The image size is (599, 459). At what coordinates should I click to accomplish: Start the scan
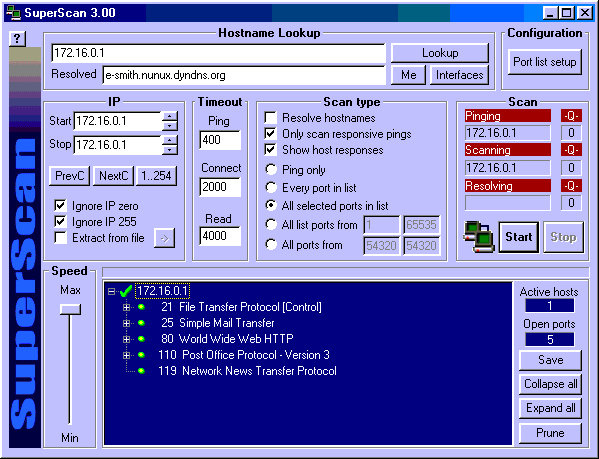519,237
